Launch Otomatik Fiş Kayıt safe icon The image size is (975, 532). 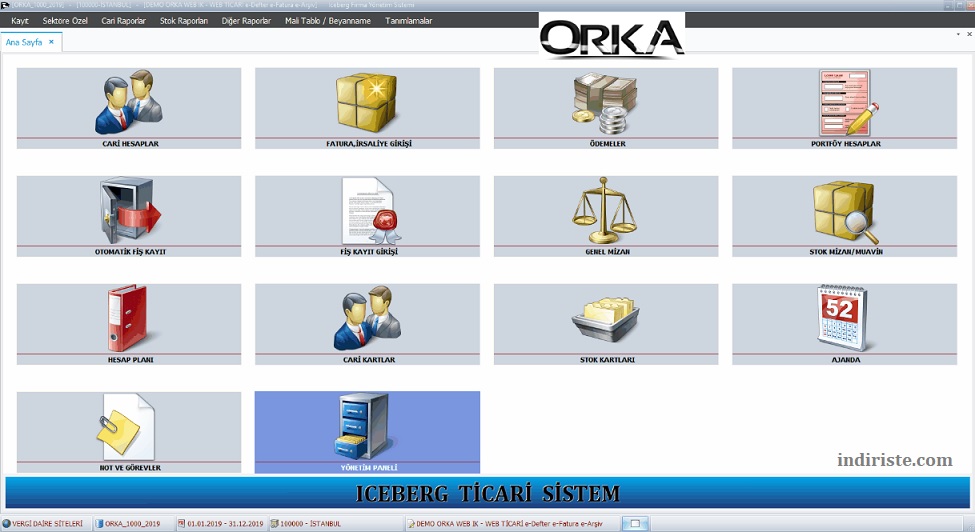(x=129, y=210)
